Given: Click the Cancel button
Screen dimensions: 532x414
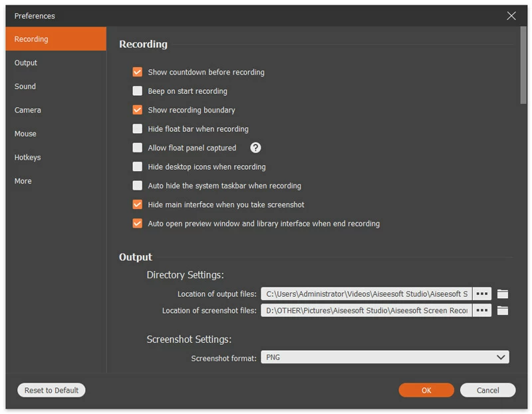Looking at the screenshot, I should 487,390.
